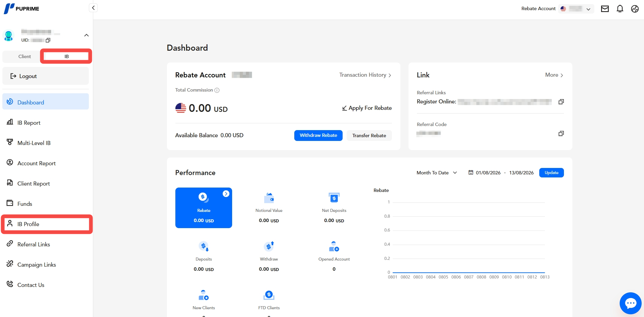Copy the Referral Code
This screenshot has width=644, height=317.
(561, 133)
